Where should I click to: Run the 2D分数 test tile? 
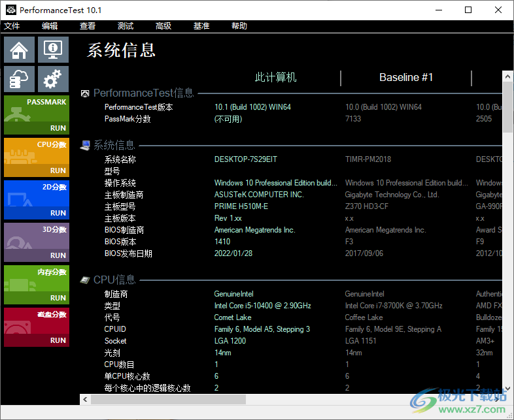click(x=37, y=200)
